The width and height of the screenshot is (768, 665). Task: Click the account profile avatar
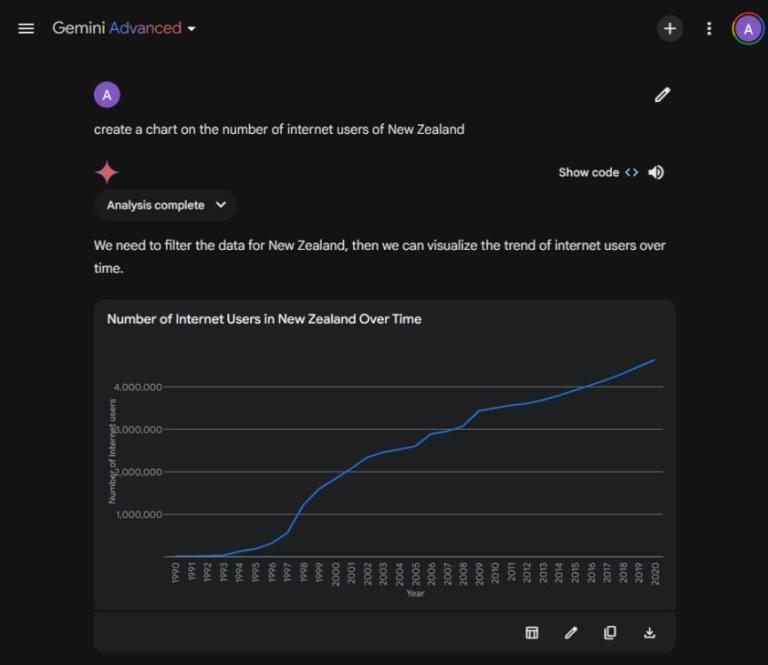pyautogui.click(x=748, y=28)
